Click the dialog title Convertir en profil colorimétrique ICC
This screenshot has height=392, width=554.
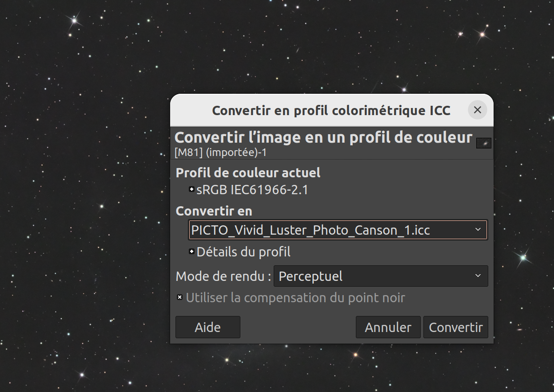pyautogui.click(x=331, y=110)
